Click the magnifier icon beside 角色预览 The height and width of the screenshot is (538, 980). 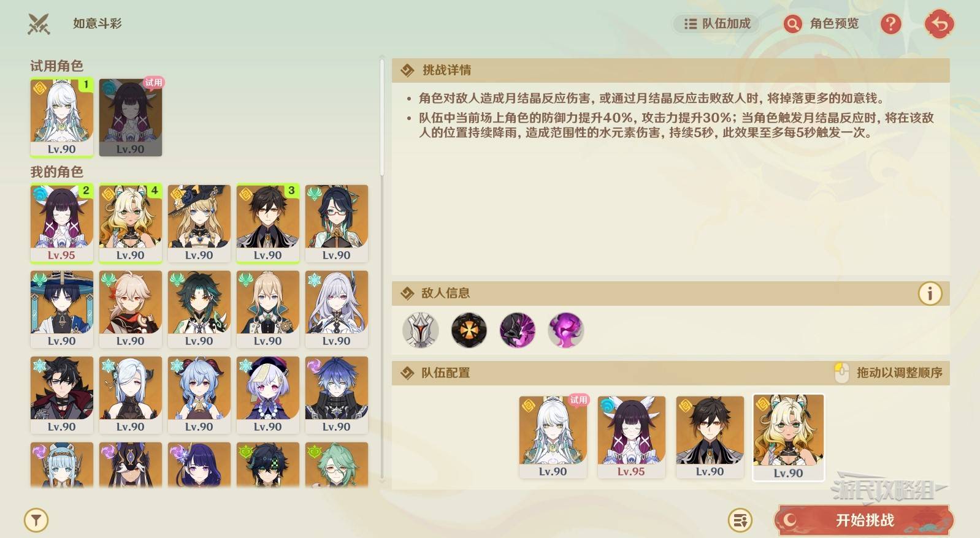pyautogui.click(x=792, y=24)
